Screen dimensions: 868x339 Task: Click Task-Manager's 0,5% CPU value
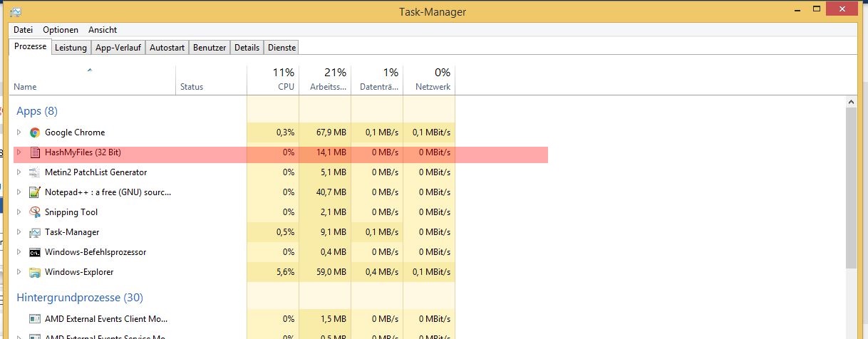(x=284, y=232)
